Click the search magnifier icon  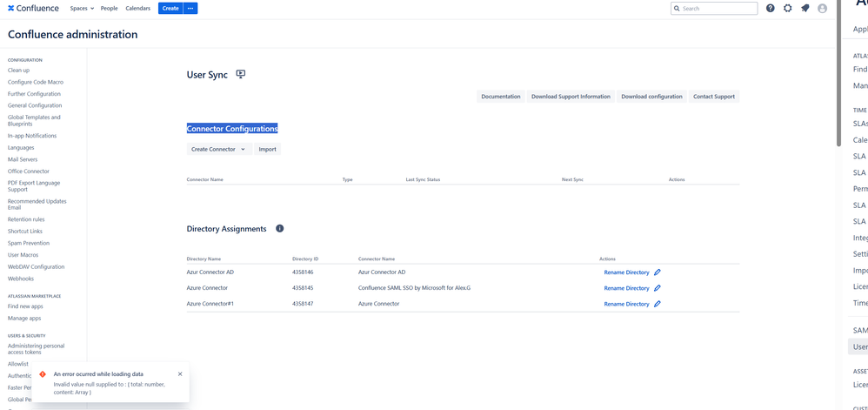677,9
